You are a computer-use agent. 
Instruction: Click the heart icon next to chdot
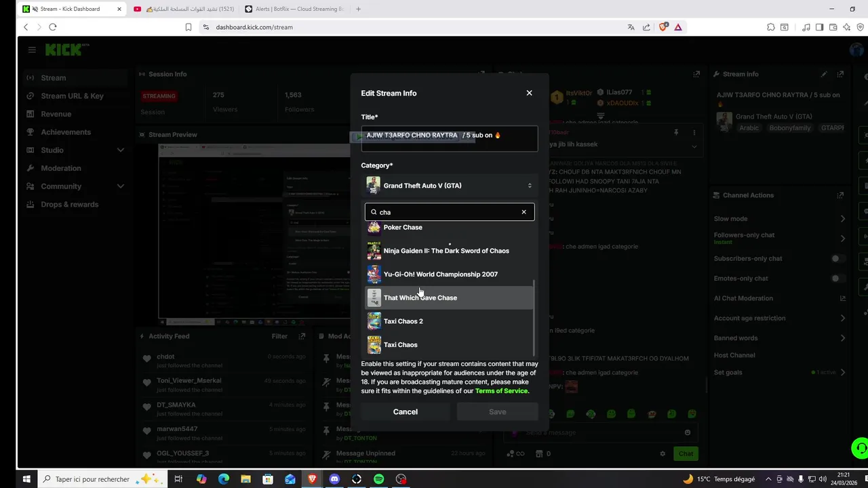[x=147, y=359]
